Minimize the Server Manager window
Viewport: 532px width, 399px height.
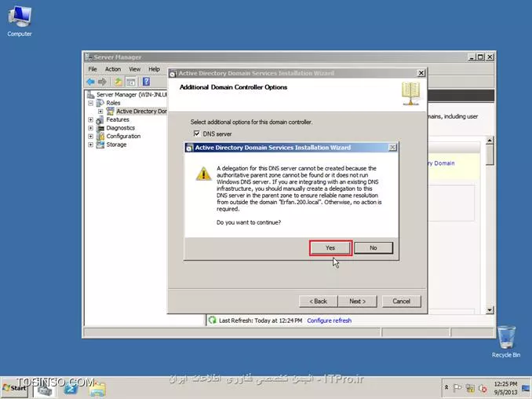[472, 57]
